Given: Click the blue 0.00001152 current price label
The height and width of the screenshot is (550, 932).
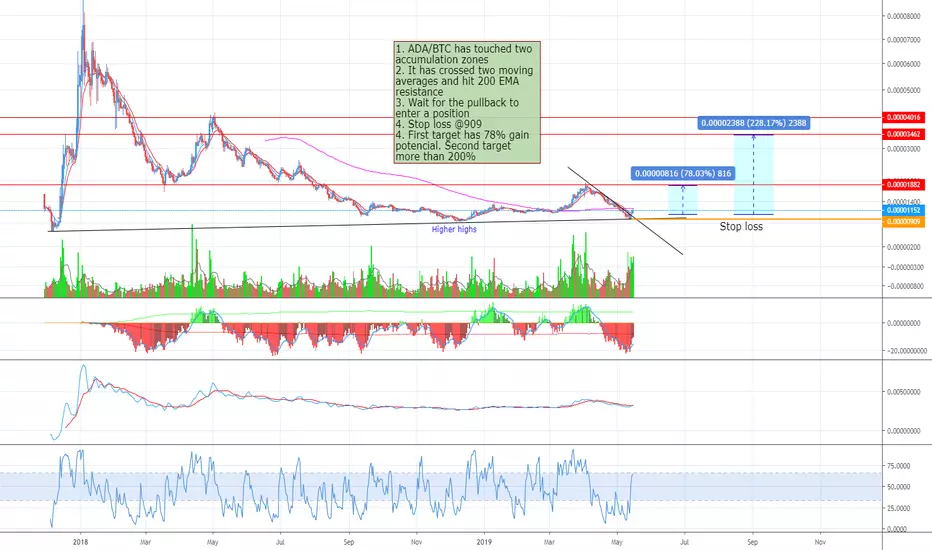Looking at the screenshot, I should [903, 210].
